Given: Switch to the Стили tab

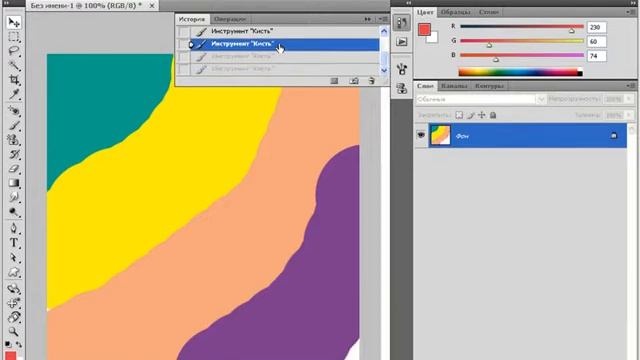Looking at the screenshot, I should coord(489,12).
